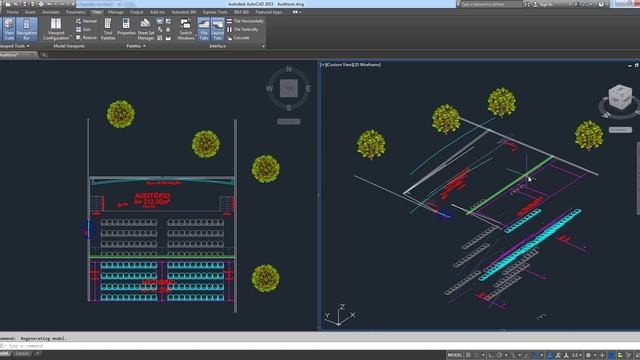Image resolution: width=640 pixels, height=360 pixels.
Task: Click the WCS dropdown under ViewCube
Action: pyautogui.click(x=620, y=130)
